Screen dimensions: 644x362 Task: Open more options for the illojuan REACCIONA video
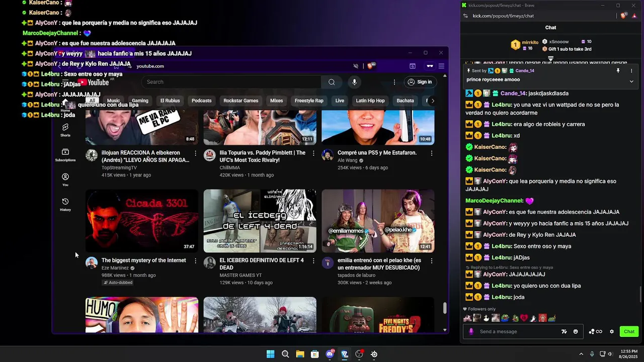196,153
